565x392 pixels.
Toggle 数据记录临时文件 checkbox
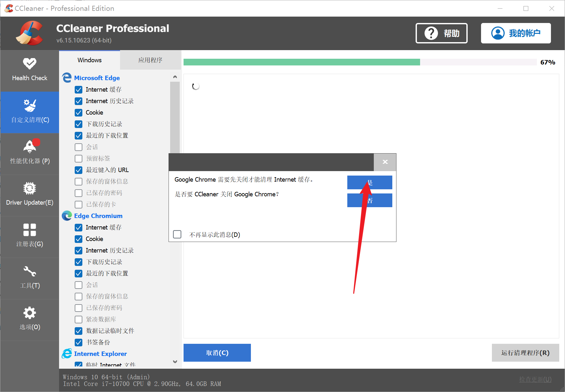(x=79, y=331)
